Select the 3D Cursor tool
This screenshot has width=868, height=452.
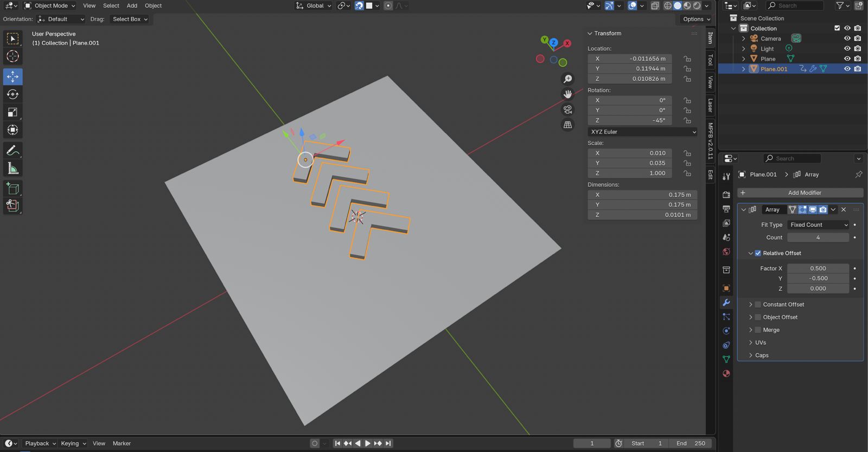click(x=12, y=56)
